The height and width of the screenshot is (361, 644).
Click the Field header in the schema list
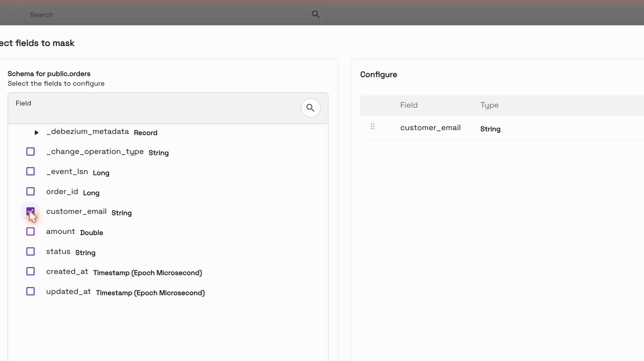point(23,103)
